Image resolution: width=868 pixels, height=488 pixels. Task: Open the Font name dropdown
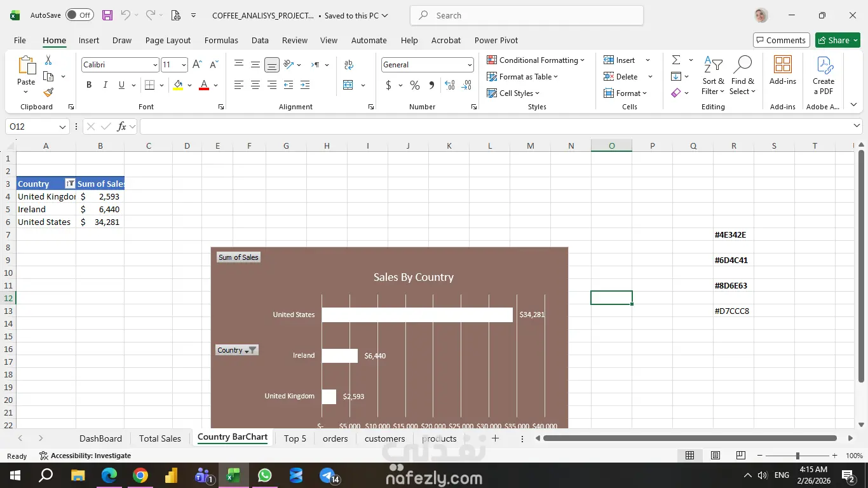pyautogui.click(x=155, y=65)
